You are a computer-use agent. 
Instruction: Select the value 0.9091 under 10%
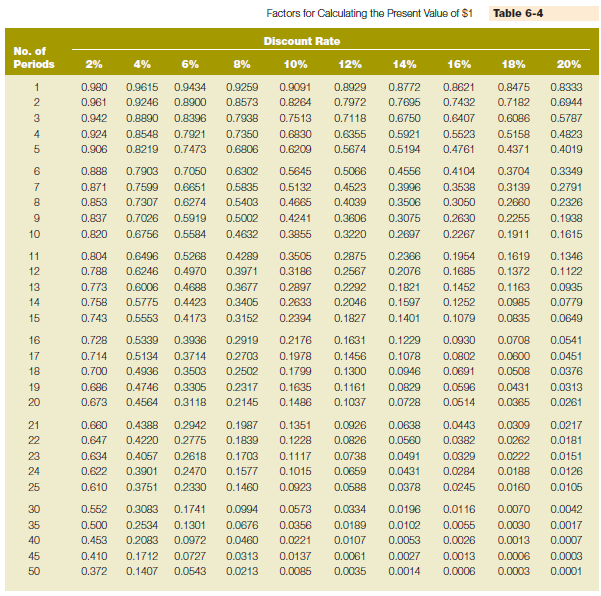[295, 87]
